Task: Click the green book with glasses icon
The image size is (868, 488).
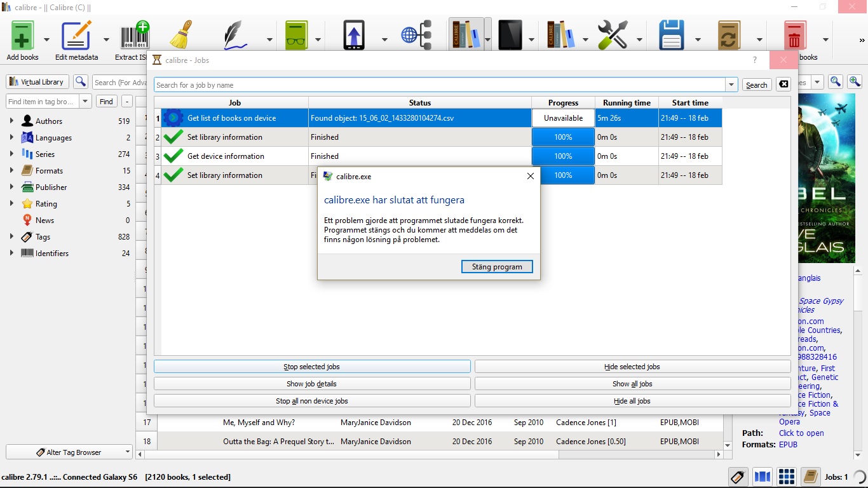Action: tap(296, 36)
